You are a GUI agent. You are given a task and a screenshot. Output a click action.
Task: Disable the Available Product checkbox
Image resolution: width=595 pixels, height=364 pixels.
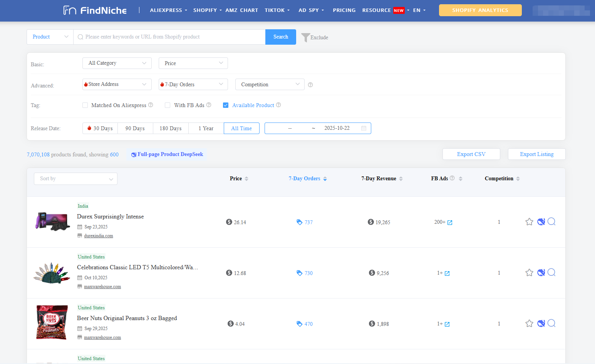(x=226, y=105)
